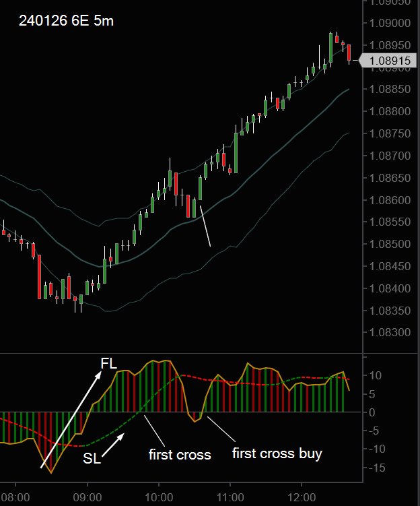
Task: Click the current price marker 1.08915
Action: 388,61
